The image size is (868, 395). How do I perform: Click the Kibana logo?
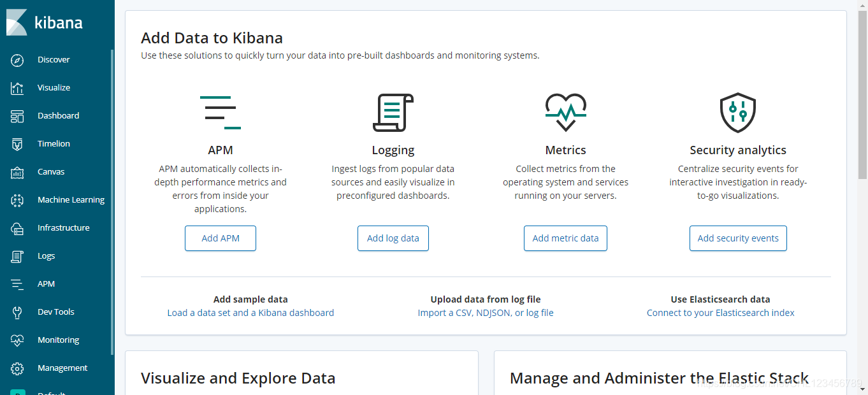(x=45, y=23)
